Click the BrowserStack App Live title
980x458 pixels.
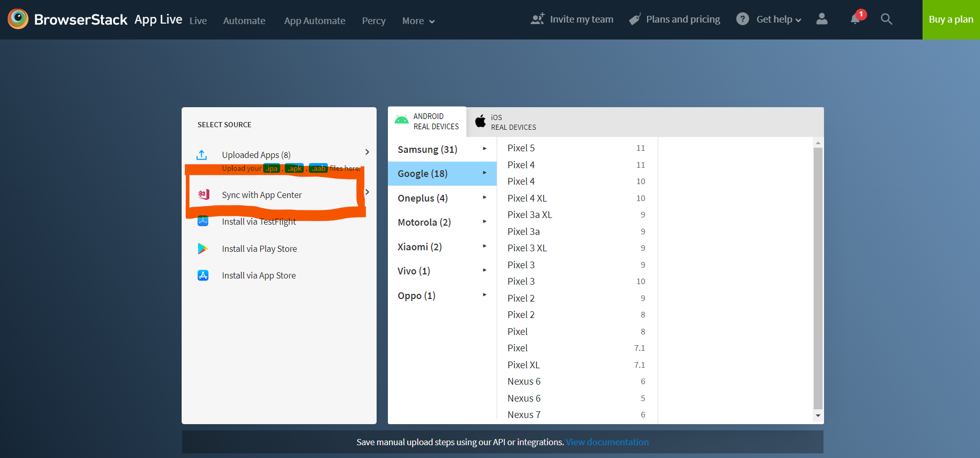coord(108,19)
